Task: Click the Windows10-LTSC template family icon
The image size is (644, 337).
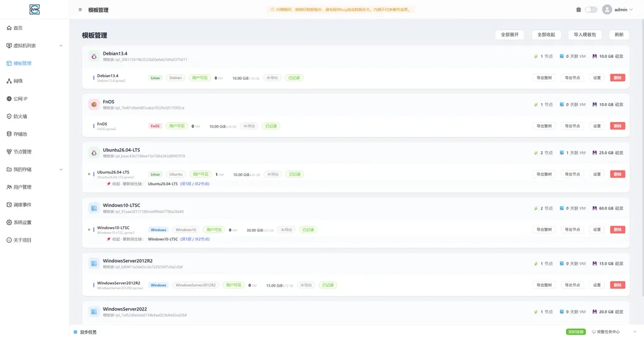Action: pos(94,208)
